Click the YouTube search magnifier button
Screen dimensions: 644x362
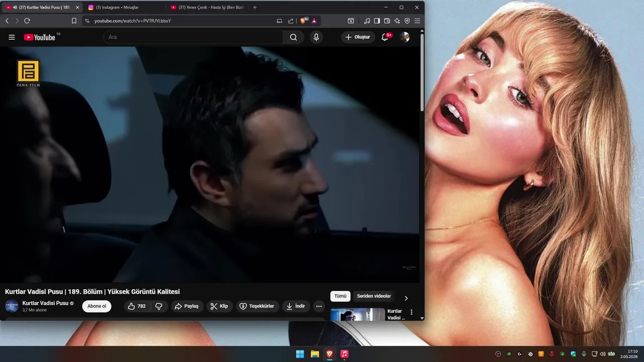tap(293, 37)
